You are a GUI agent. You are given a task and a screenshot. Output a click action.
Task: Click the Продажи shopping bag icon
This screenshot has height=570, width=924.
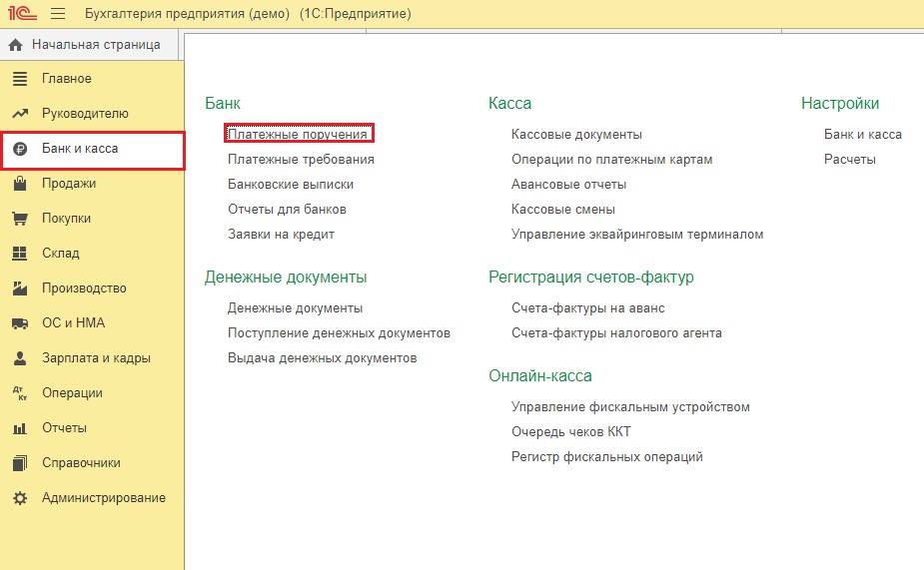tap(19, 184)
